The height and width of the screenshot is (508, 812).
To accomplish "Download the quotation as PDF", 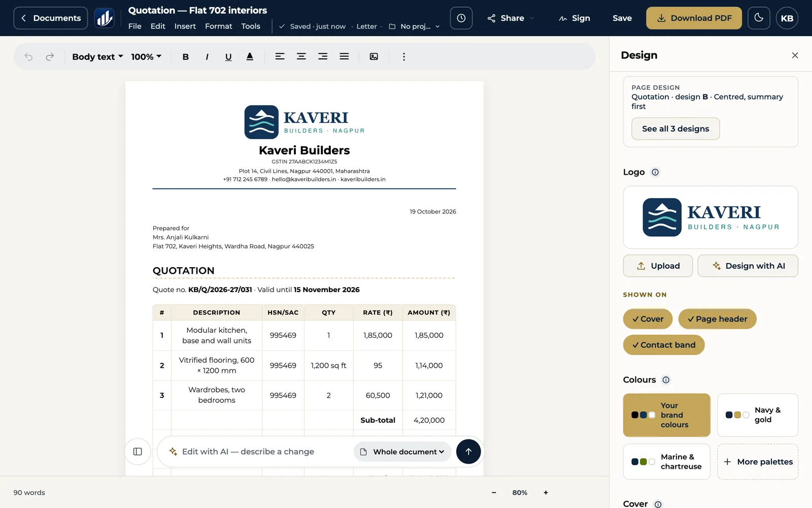I will point(694,18).
